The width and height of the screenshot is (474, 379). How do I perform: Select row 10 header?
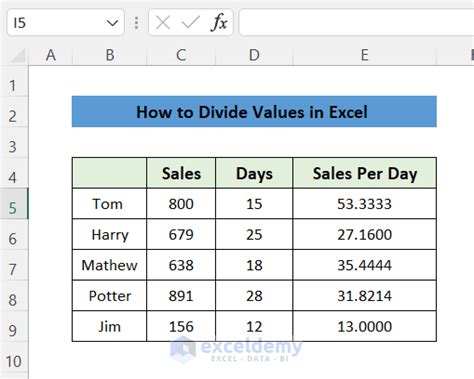point(14,357)
